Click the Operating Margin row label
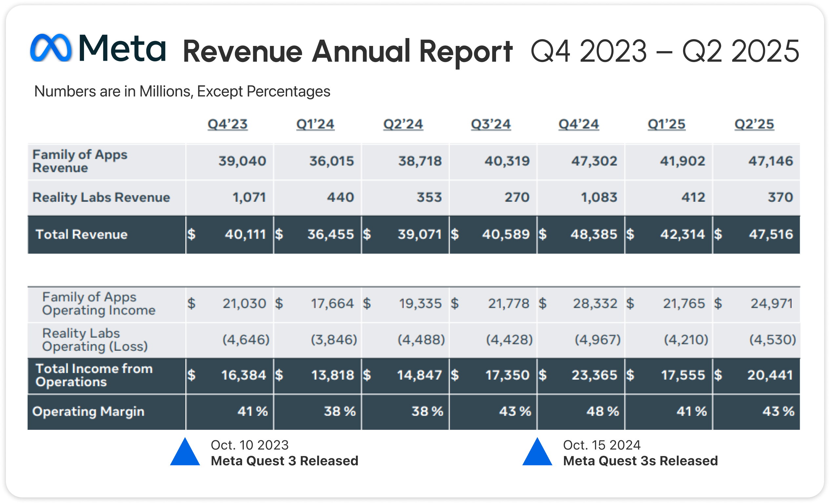 (x=88, y=411)
